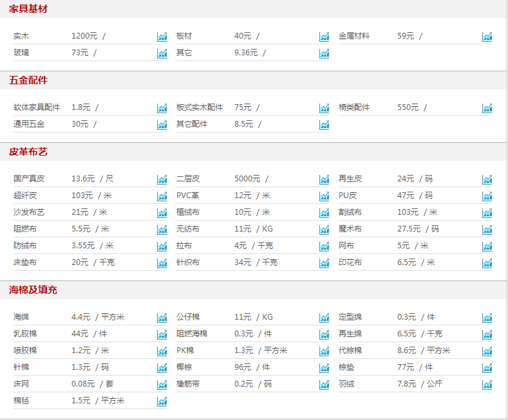Open chart icon for 棉毡
This screenshot has width=508, height=420.
click(x=162, y=402)
